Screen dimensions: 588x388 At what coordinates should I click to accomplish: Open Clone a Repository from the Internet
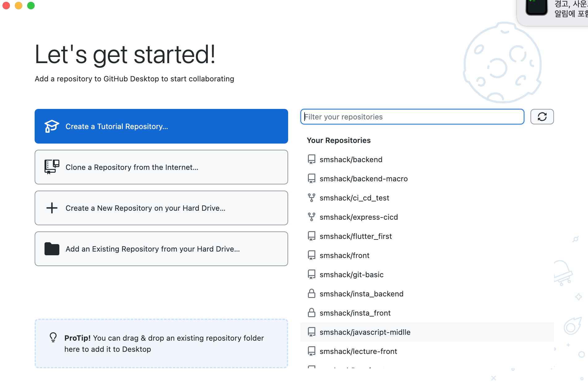pyautogui.click(x=161, y=167)
